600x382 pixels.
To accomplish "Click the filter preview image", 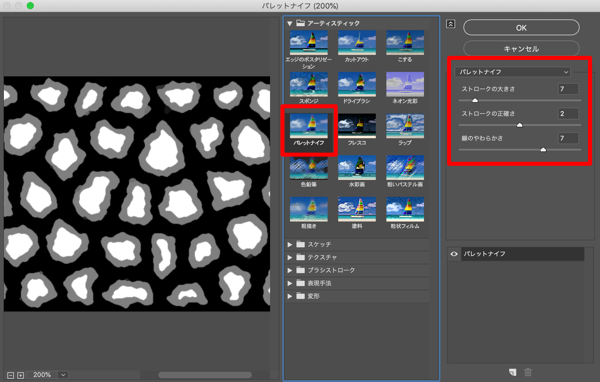I will coord(137,193).
